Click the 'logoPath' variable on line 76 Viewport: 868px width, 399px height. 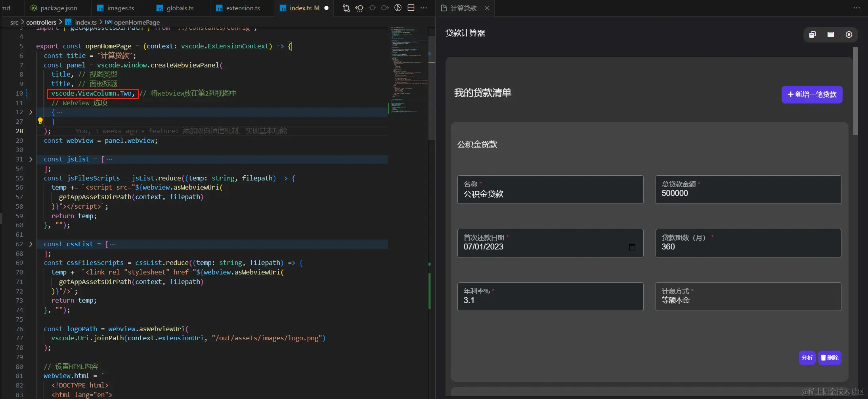click(x=82, y=329)
